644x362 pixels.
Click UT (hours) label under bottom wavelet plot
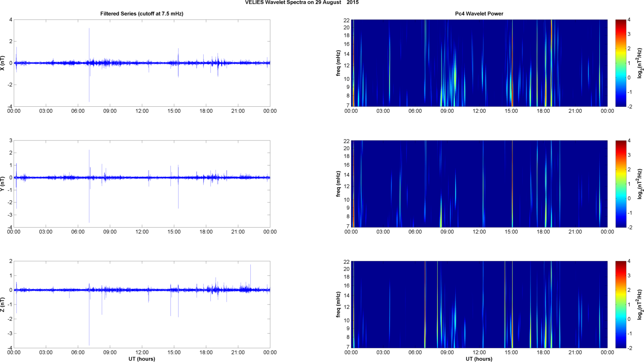(479, 359)
